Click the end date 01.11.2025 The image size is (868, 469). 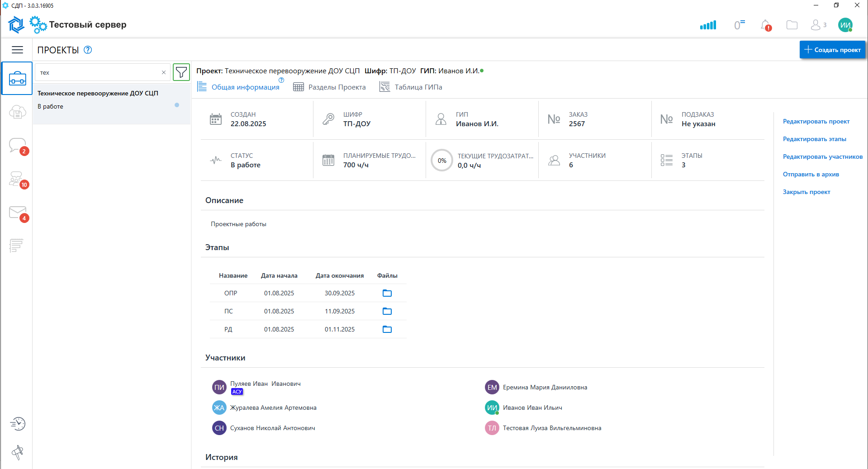(340, 329)
